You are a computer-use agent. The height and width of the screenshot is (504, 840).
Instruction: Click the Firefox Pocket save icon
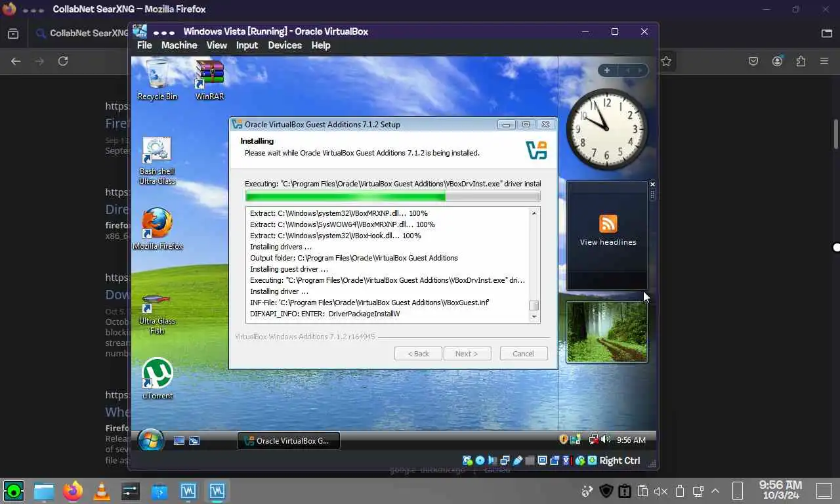(x=753, y=61)
